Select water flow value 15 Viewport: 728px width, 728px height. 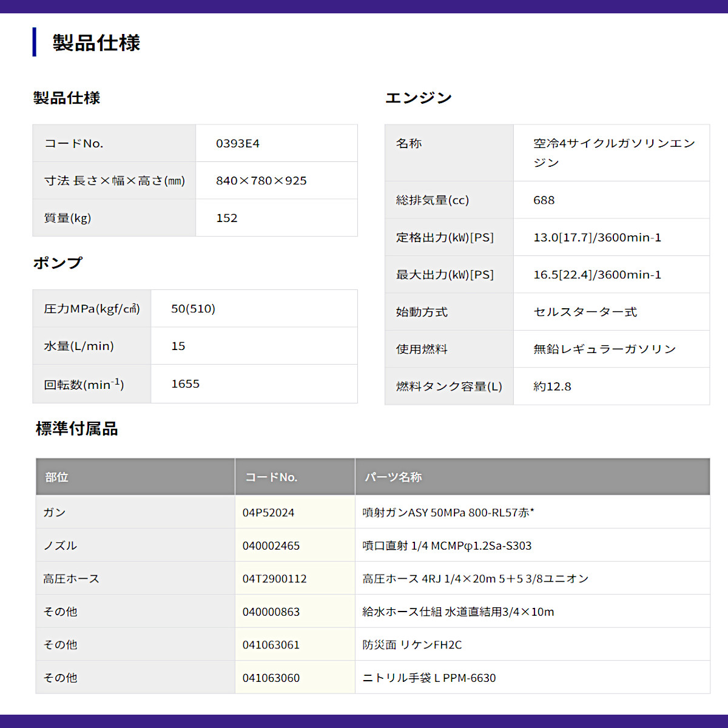178,346
